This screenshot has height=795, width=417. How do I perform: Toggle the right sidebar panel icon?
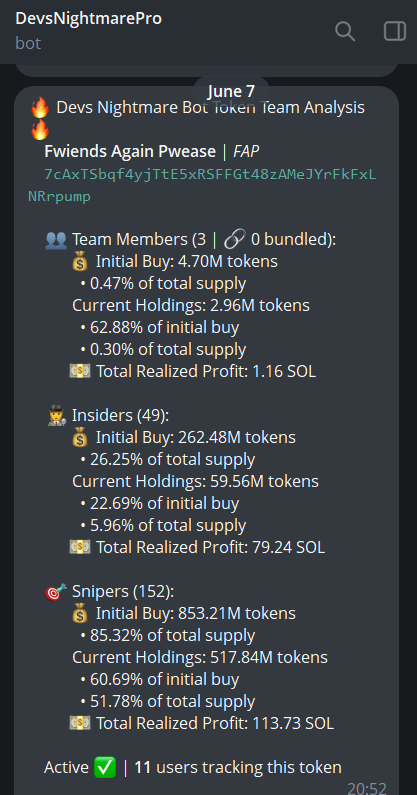coord(395,31)
